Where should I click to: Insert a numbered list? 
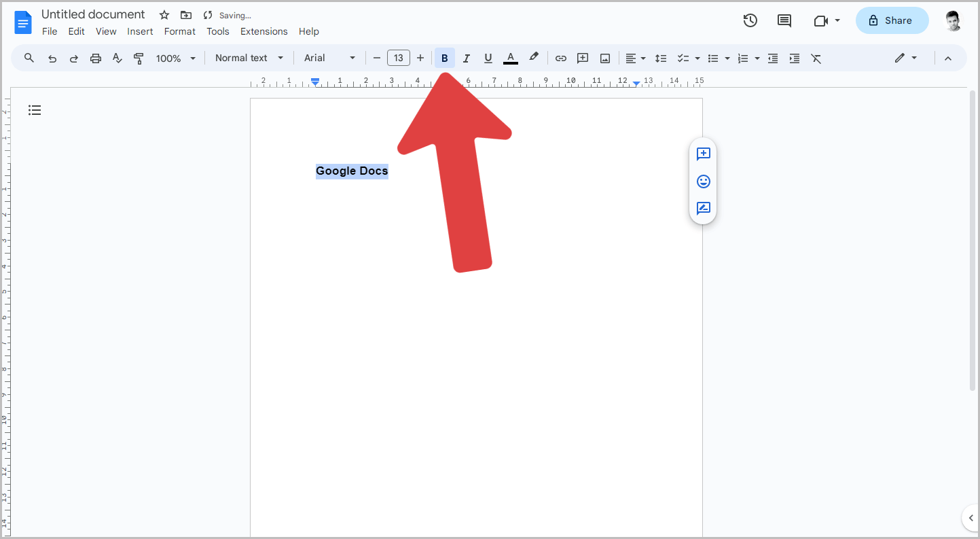pos(743,58)
